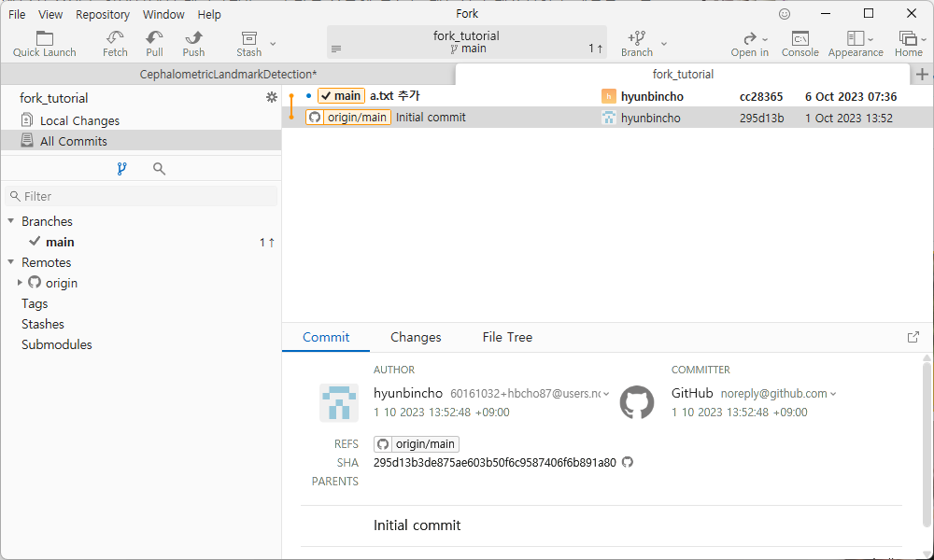The image size is (934, 560).
Task: Open the Help menu
Action: [209, 14]
